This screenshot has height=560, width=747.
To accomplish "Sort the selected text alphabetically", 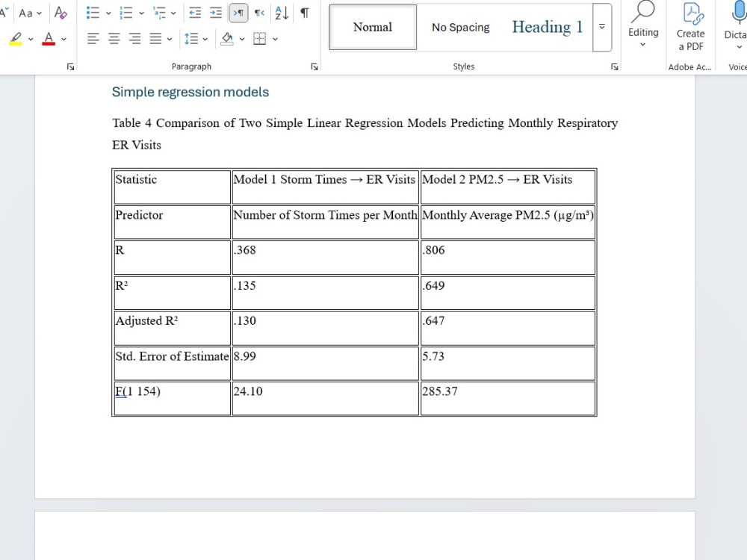I will 282,13.
